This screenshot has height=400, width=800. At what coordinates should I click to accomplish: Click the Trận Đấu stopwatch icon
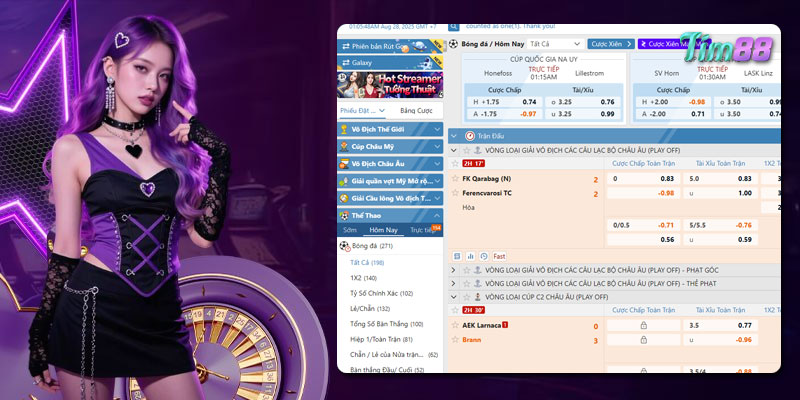point(469,135)
